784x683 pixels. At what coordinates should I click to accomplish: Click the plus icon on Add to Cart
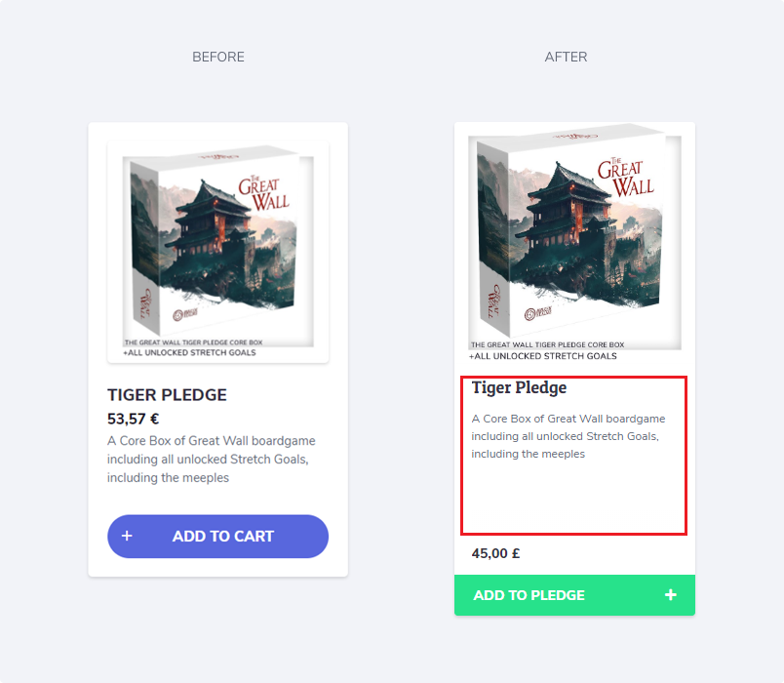pos(127,536)
